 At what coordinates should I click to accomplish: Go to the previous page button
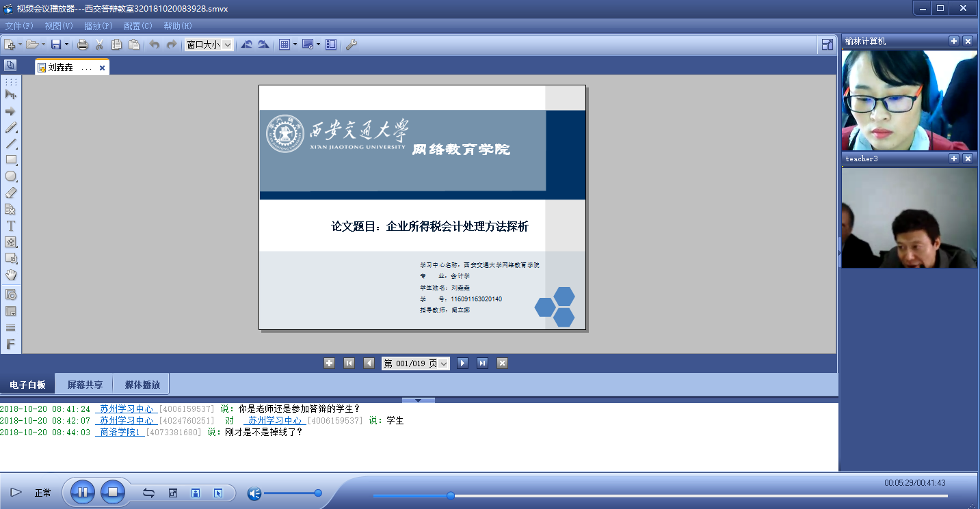[369, 363]
